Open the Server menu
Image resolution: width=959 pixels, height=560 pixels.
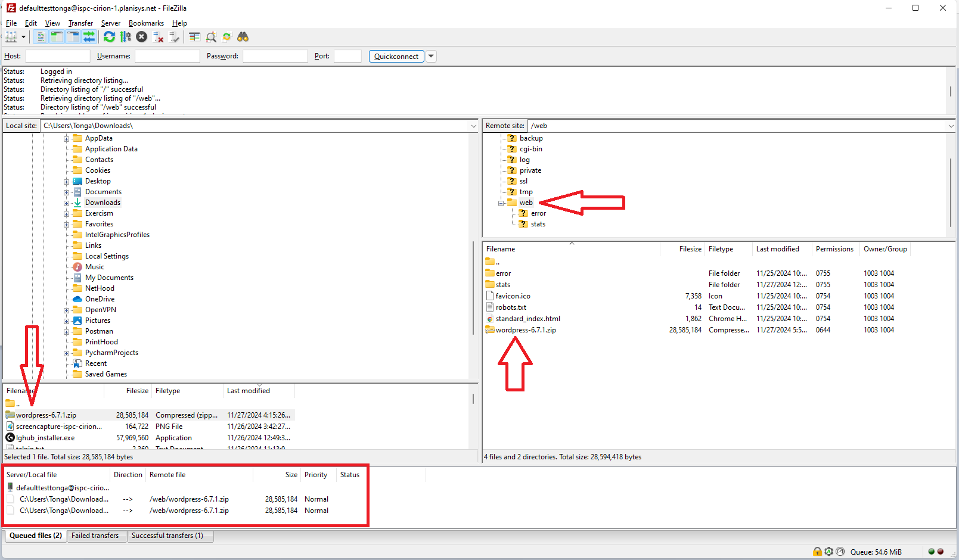point(111,23)
